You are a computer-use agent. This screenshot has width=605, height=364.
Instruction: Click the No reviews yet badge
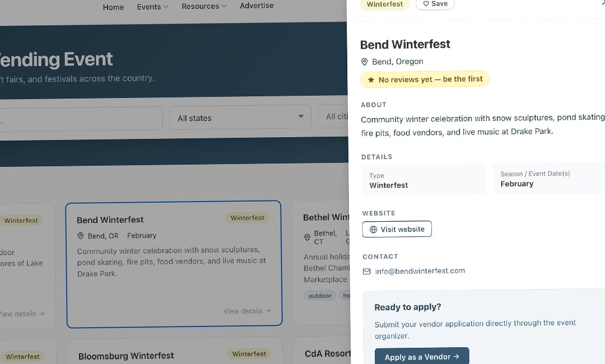[425, 80]
